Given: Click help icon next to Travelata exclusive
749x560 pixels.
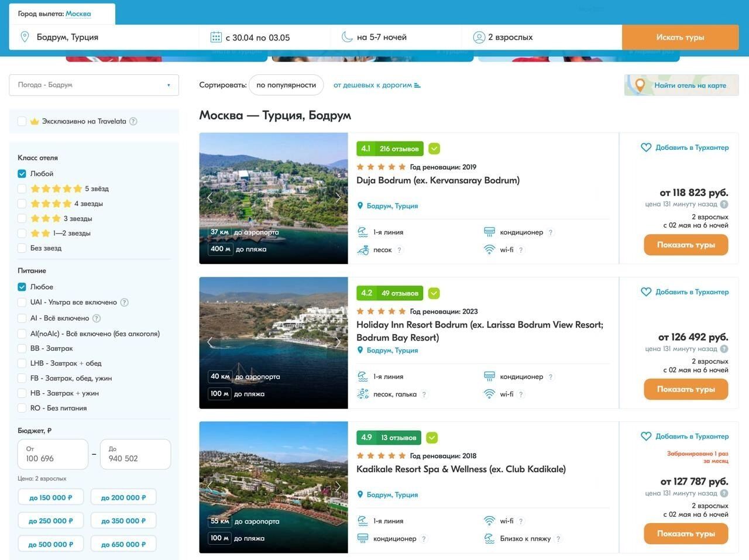Looking at the screenshot, I should tap(133, 121).
